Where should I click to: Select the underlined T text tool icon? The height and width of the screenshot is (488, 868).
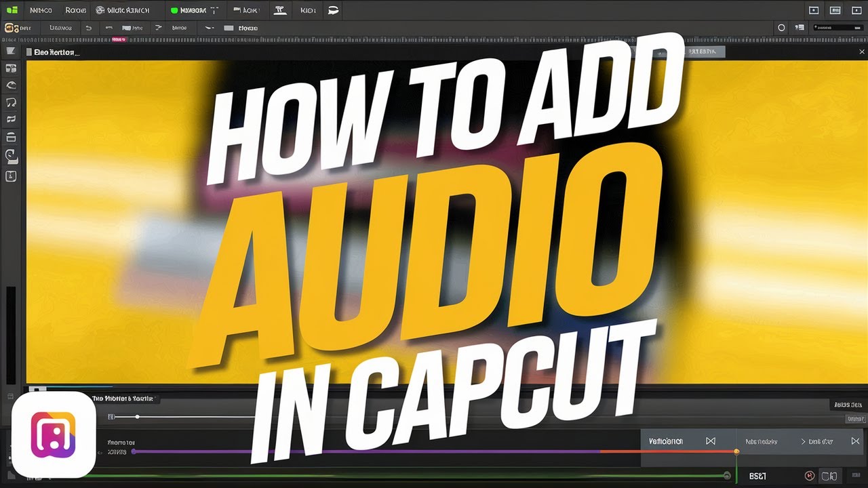pyautogui.click(x=279, y=10)
